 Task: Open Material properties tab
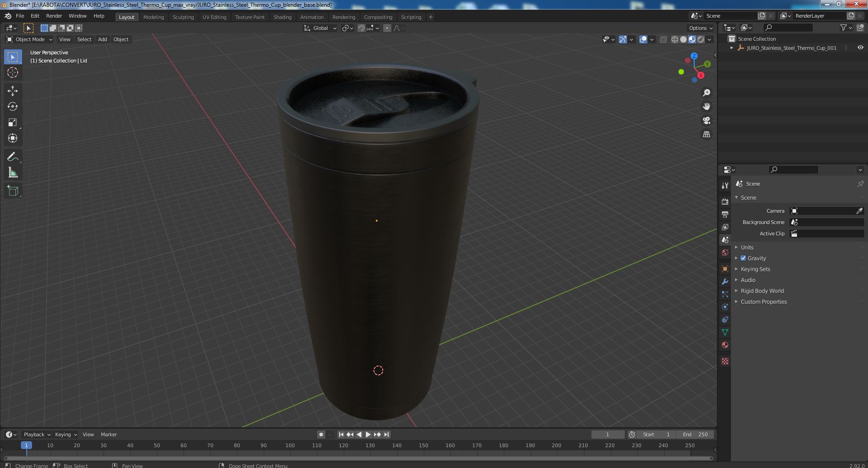pyautogui.click(x=725, y=345)
